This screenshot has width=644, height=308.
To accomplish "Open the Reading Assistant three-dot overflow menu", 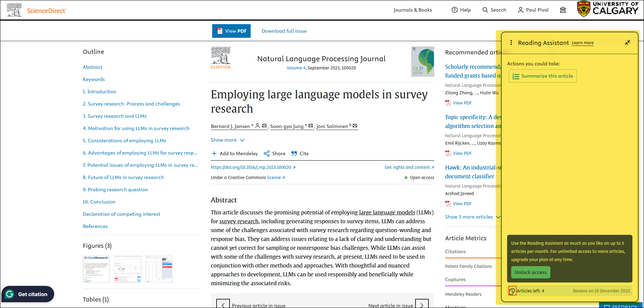I will click(511, 43).
